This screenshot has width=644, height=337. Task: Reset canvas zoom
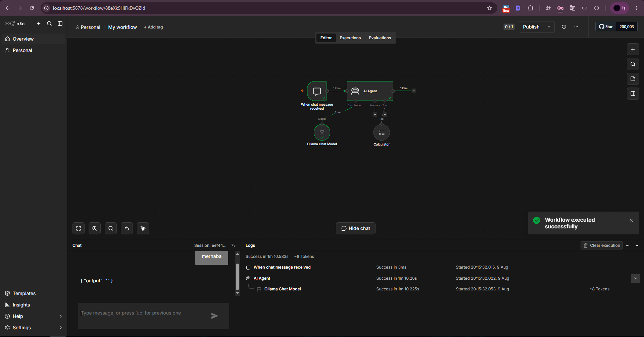coord(127,228)
